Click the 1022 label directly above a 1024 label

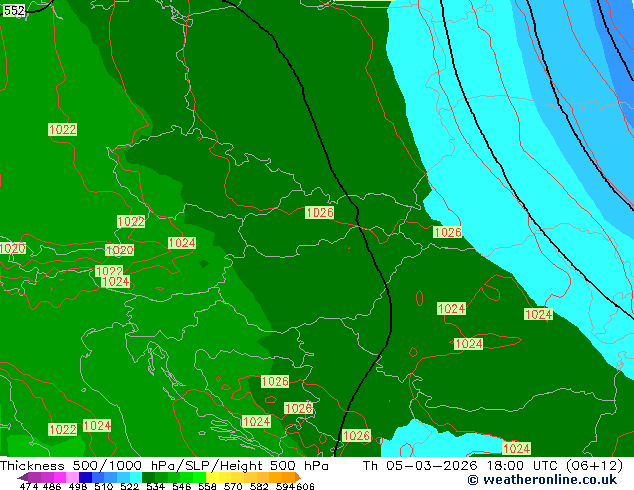[109, 271]
